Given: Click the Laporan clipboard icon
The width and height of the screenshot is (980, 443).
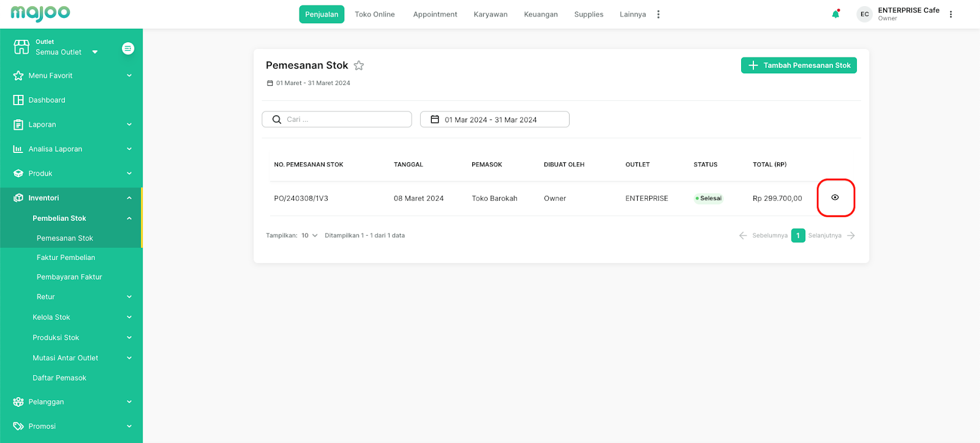Looking at the screenshot, I should 18,125.
